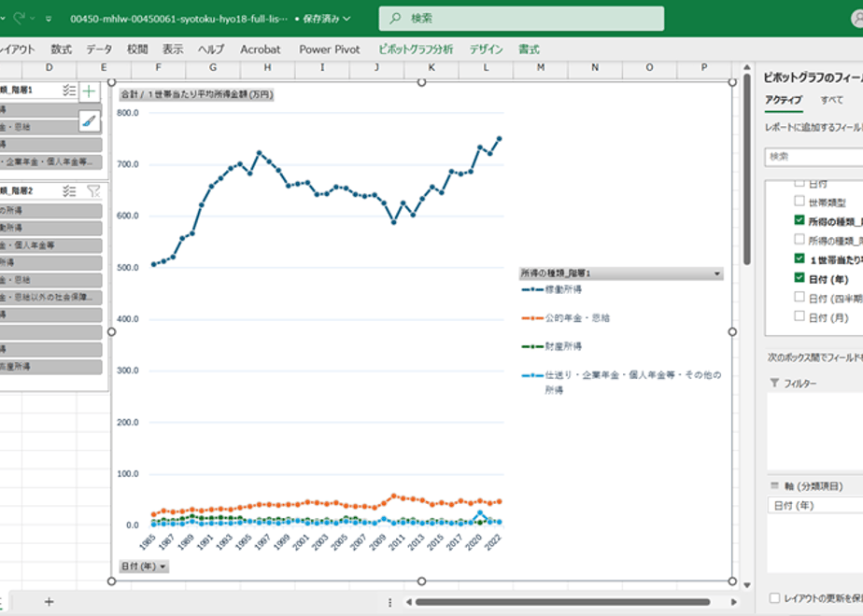Click horizontal scrollbar right arrow
This screenshot has height=616, width=863.
point(734,602)
